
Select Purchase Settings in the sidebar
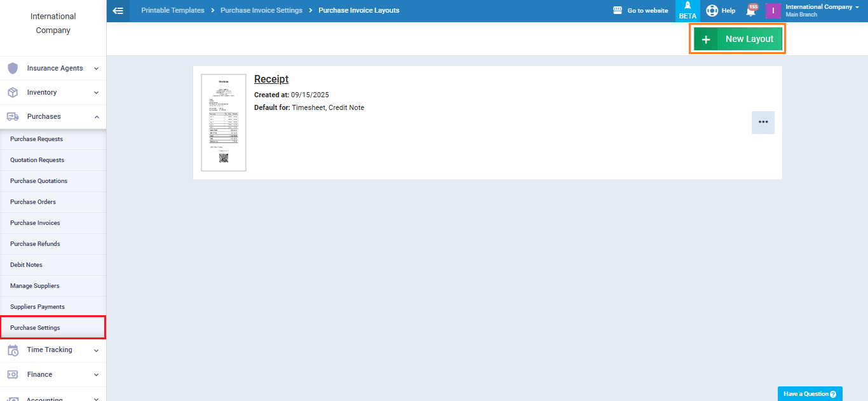pos(35,328)
